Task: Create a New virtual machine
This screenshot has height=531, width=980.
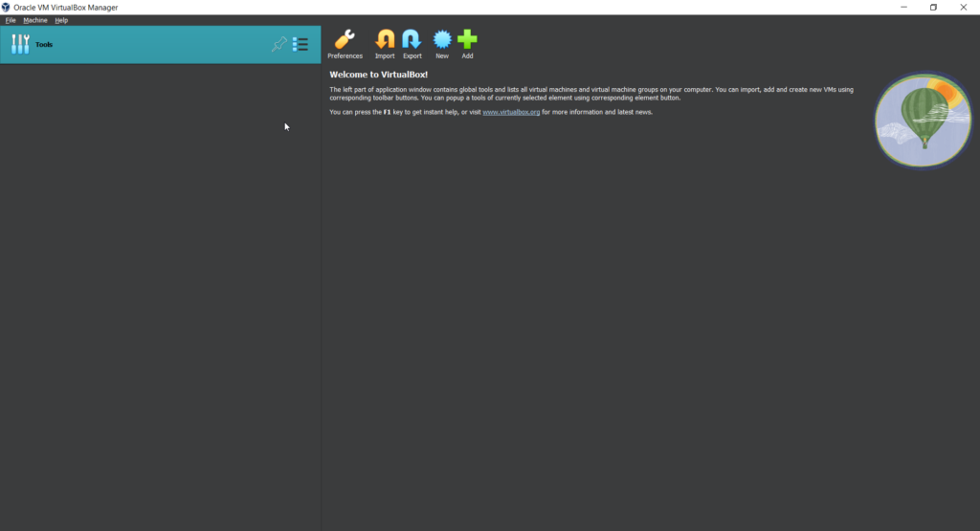Action: [442, 44]
